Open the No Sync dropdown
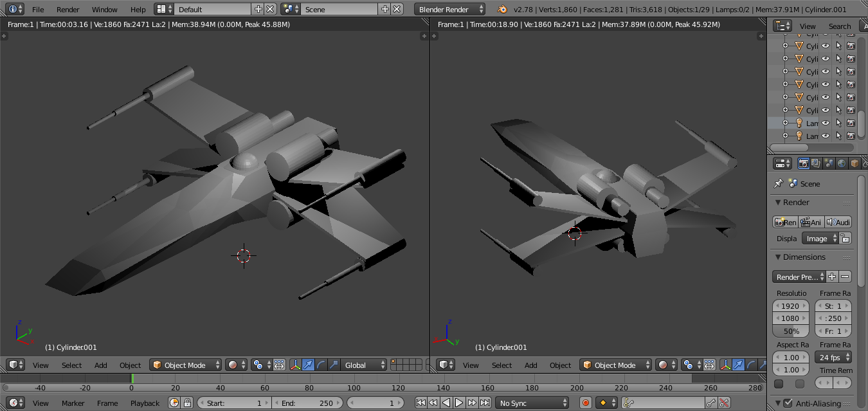This screenshot has width=868, height=411. [532, 403]
